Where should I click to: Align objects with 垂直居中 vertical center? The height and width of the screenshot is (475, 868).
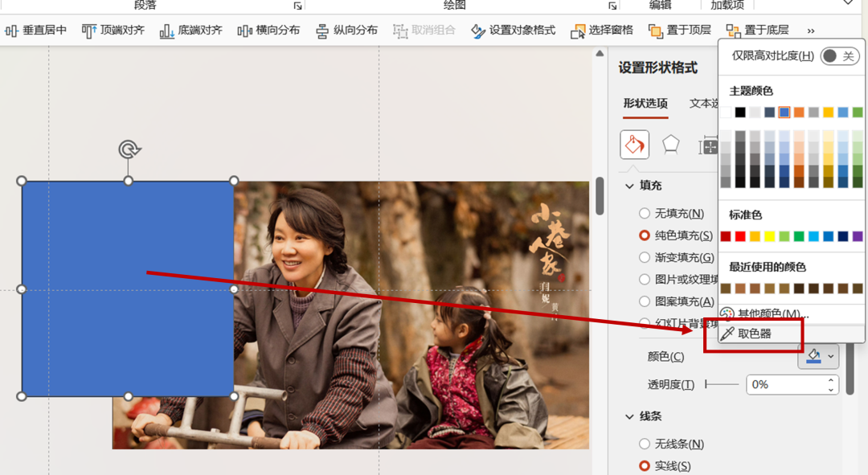point(35,30)
